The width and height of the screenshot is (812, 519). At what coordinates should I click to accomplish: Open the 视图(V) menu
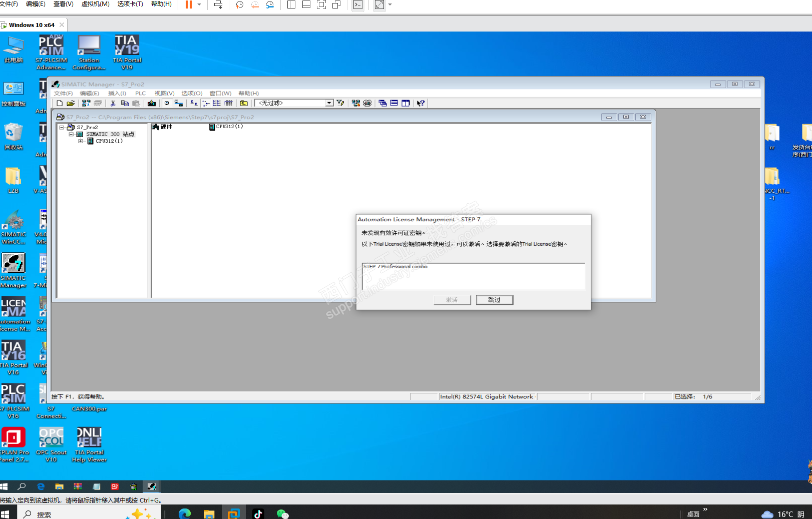(164, 93)
